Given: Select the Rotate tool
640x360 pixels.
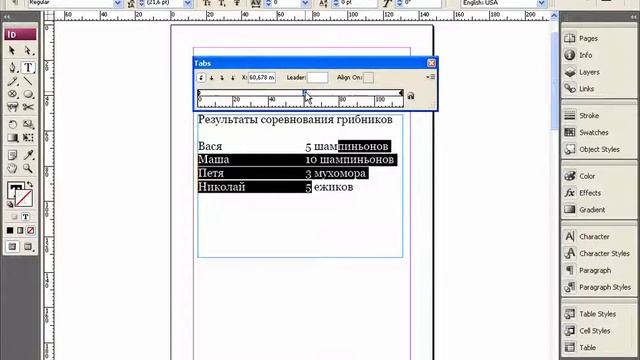Looking at the screenshot, I should click(x=12, y=124).
